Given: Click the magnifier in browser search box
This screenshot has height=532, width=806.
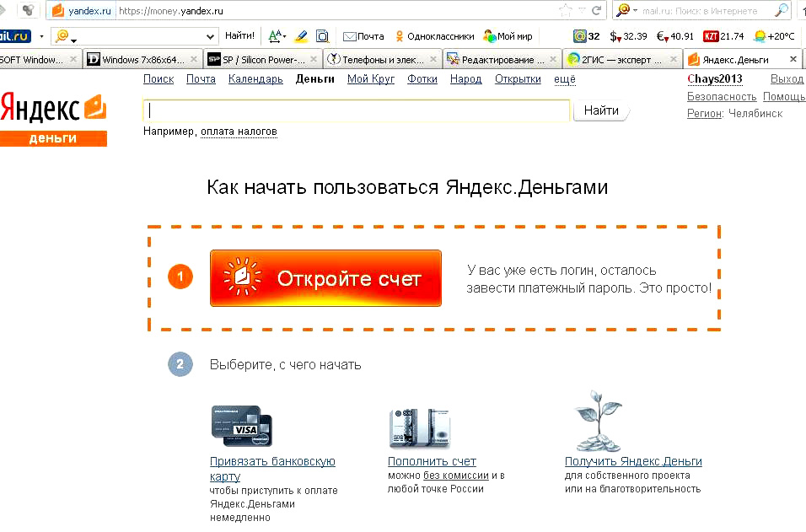Looking at the screenshot, I should click(x=782, y=10).
